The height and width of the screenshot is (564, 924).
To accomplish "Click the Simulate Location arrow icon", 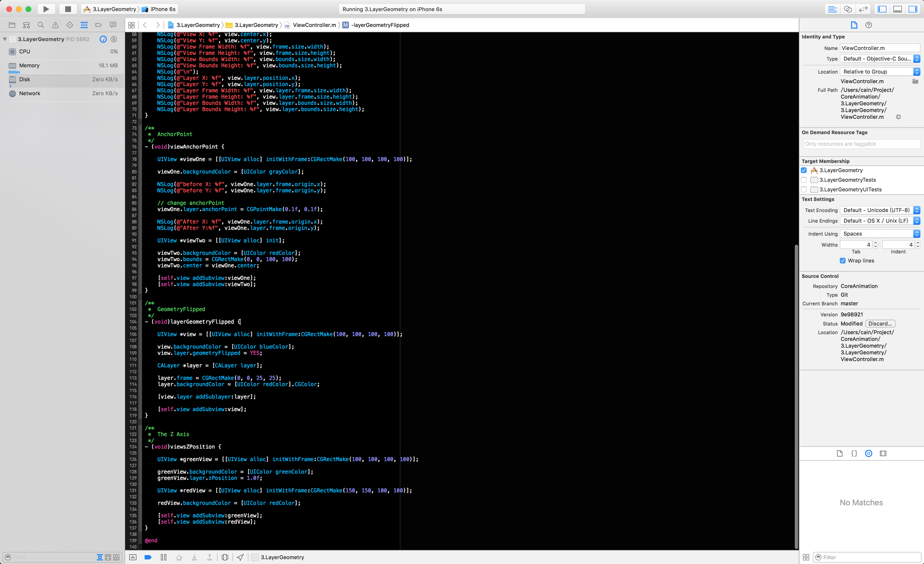I will click(240, 557).
